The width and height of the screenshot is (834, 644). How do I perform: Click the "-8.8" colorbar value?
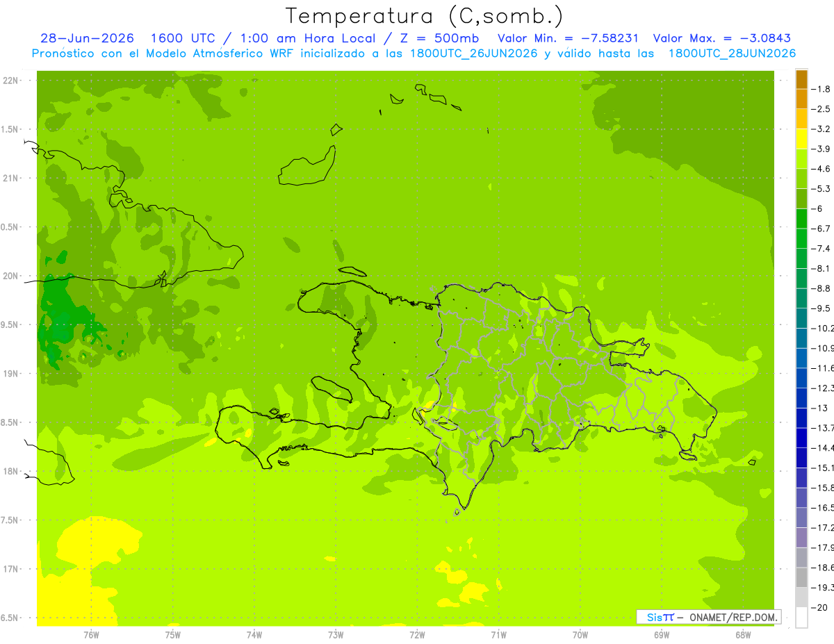(821, 288)
